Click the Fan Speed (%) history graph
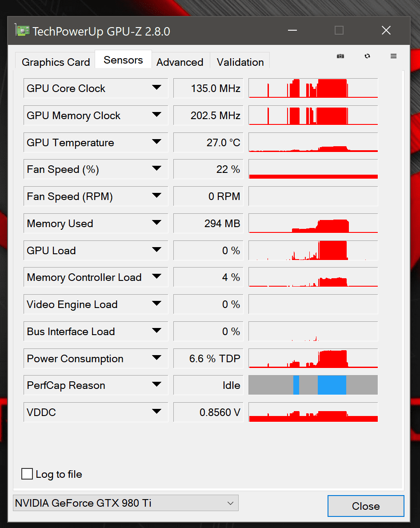This screenshot has width=420, height=528. pyautogui.click(x=313, y=169)
